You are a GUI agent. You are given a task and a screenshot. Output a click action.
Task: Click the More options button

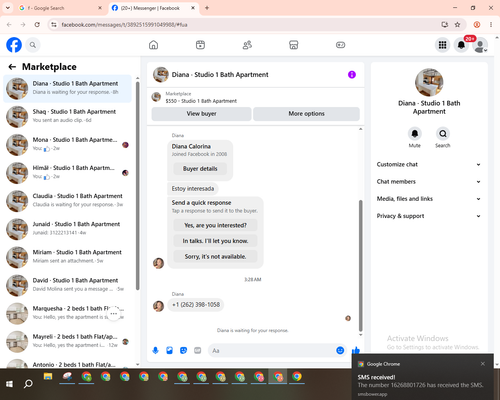click(306, 114)
